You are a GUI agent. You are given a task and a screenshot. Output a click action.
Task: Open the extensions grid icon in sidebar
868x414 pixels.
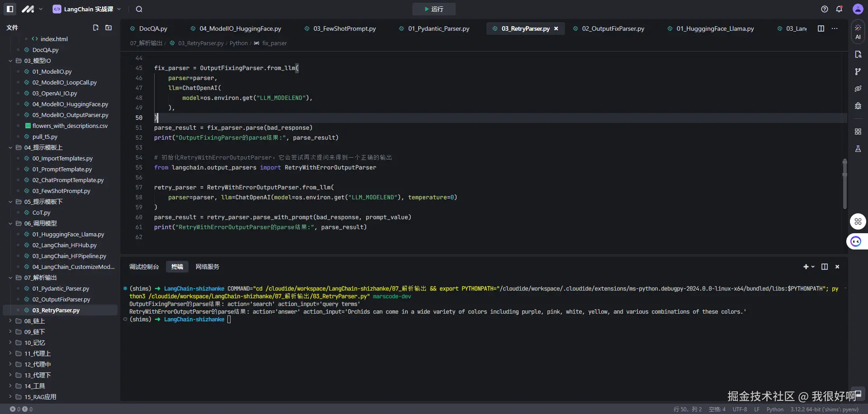[x=858, y=132]
